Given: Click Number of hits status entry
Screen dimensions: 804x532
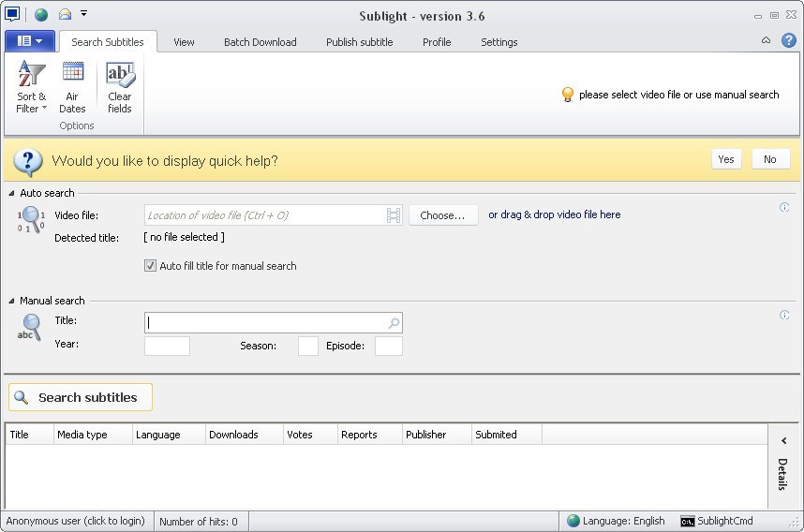Looking at the screenshot, I should 199,522.
